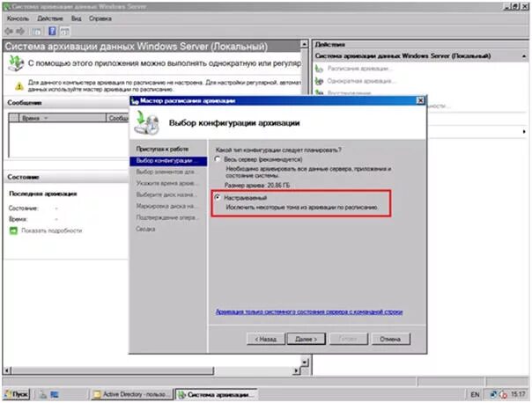
Task: Click the Сообщения section header
Action: 25,103
